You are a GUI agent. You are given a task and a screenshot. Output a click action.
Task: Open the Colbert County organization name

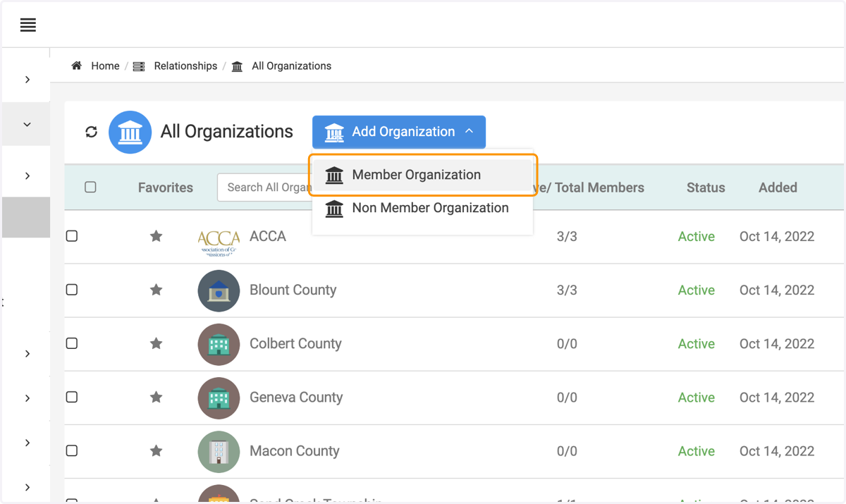pos(295,343)
